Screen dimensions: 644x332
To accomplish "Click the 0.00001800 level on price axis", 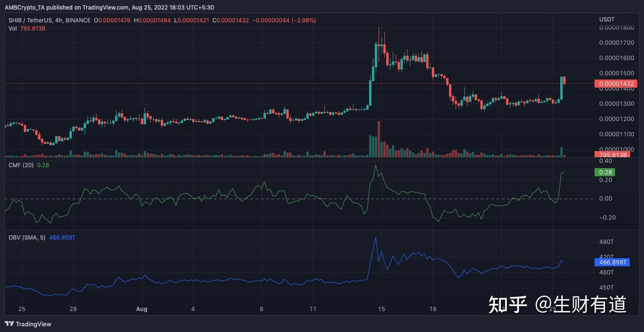I will (616, 28).
